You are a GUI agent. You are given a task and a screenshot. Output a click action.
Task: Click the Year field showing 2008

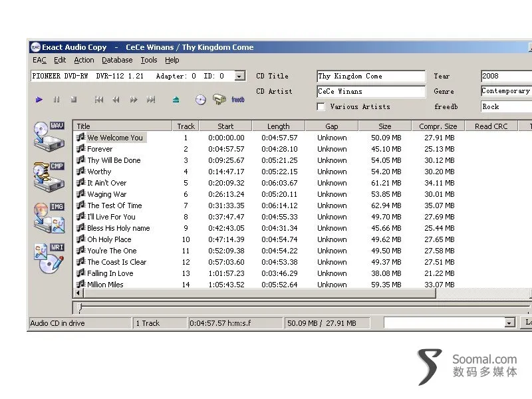tap(506, 76)
